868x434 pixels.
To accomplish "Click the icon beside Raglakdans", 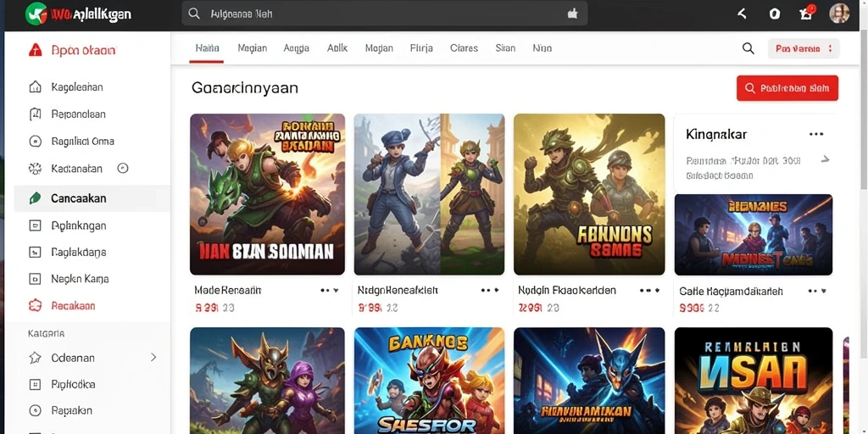I will 35,252.
